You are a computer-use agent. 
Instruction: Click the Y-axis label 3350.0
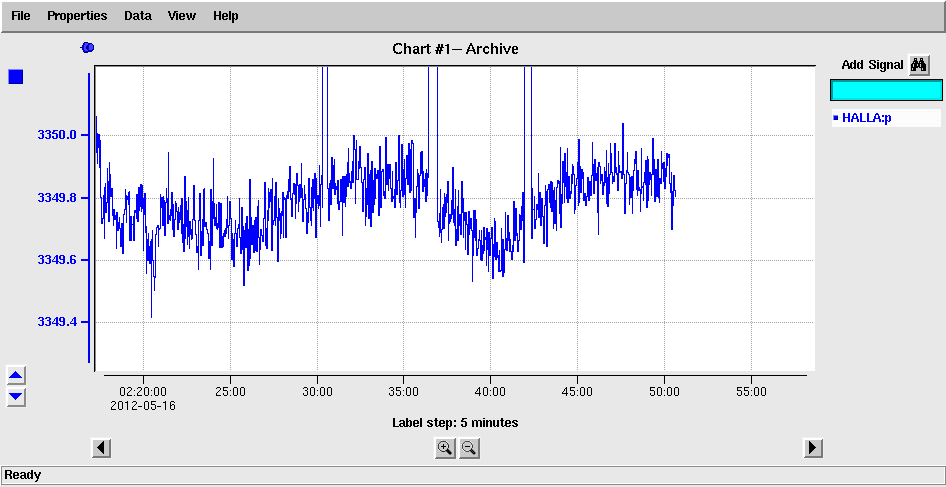57,135
